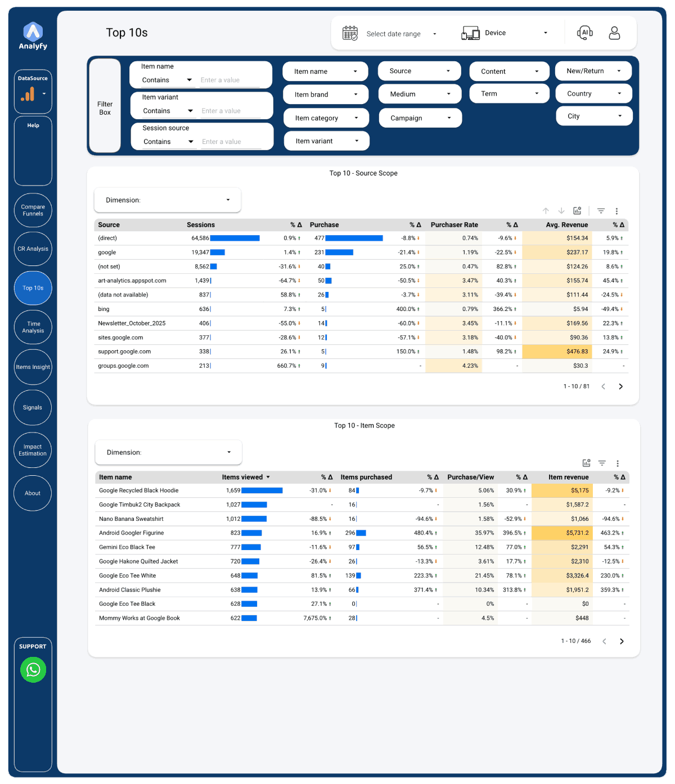
Task: Open the Signals page
Action: point(33,408)
